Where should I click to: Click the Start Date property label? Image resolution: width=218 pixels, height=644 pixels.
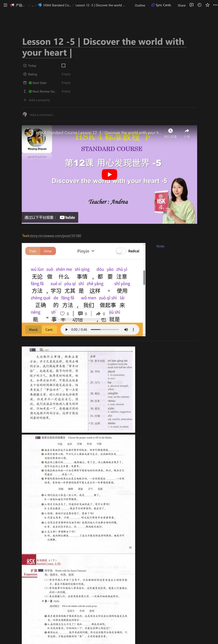pos(39,83)
